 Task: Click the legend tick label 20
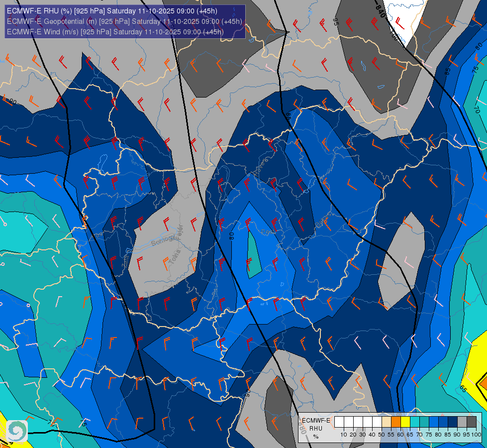(353, 435)
